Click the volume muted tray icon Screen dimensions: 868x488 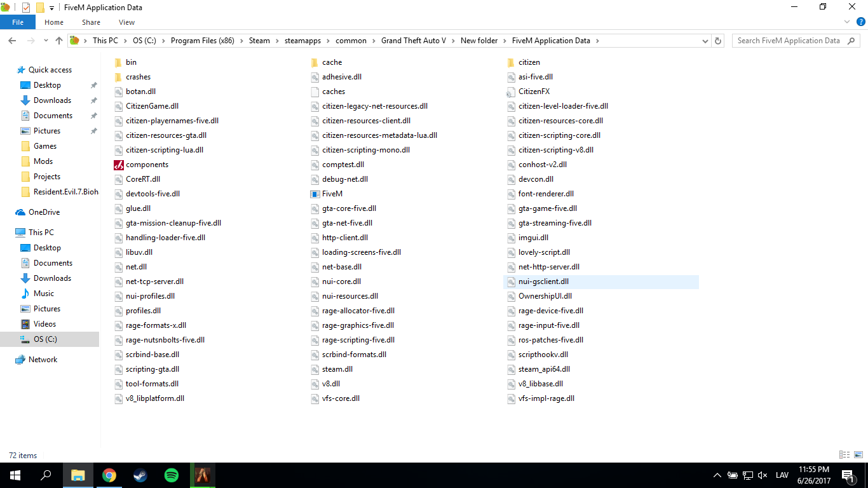[763, 475]
